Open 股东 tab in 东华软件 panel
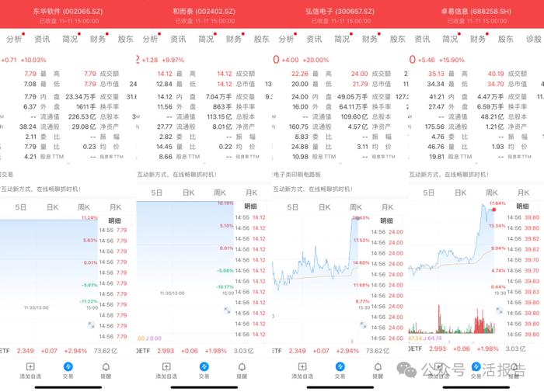544x392 pixels. pyautogui.click(x=125, y=39)
